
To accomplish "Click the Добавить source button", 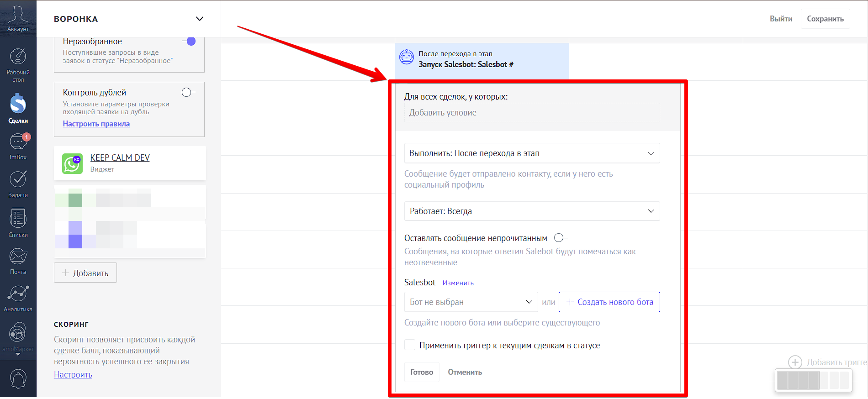I will 85,273.
